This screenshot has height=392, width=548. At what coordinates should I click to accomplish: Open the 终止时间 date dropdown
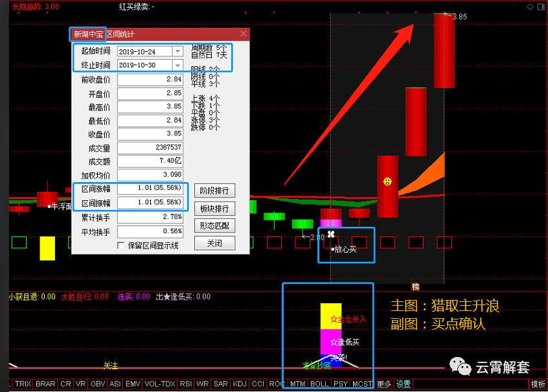pos(179,65)
